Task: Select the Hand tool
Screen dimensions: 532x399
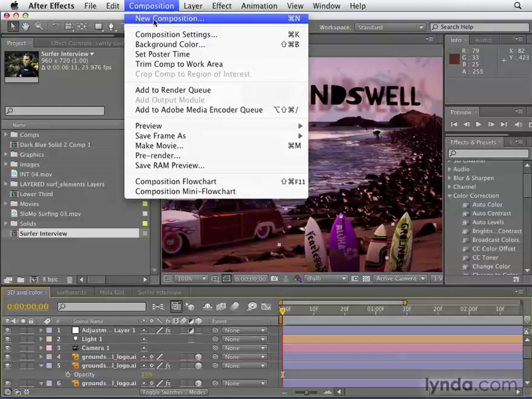Action: (x=26, y=27)
